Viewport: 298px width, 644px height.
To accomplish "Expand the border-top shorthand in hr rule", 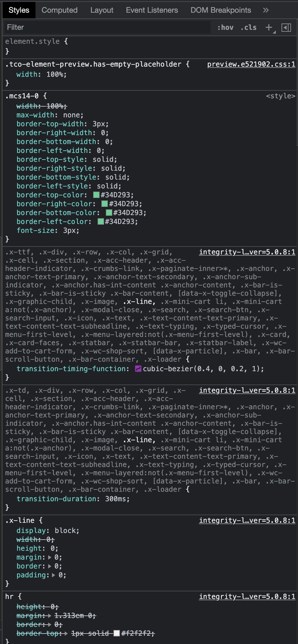I will point(66,634).
